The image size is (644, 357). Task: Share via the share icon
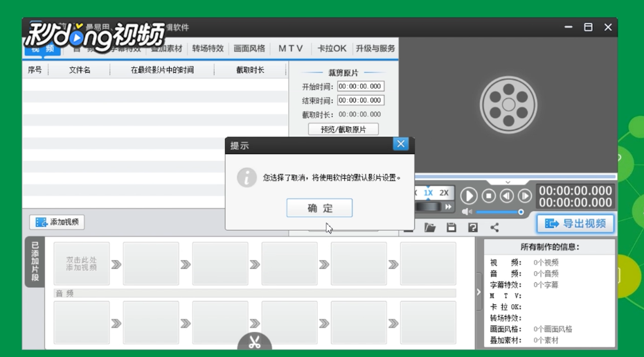click(x=494, y=227)
